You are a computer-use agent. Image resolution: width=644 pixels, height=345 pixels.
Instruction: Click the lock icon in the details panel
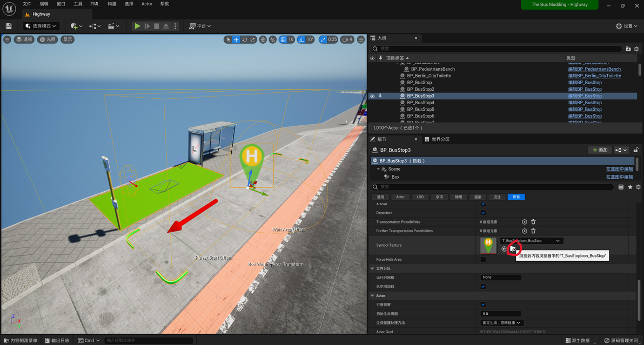click(636, 150)
